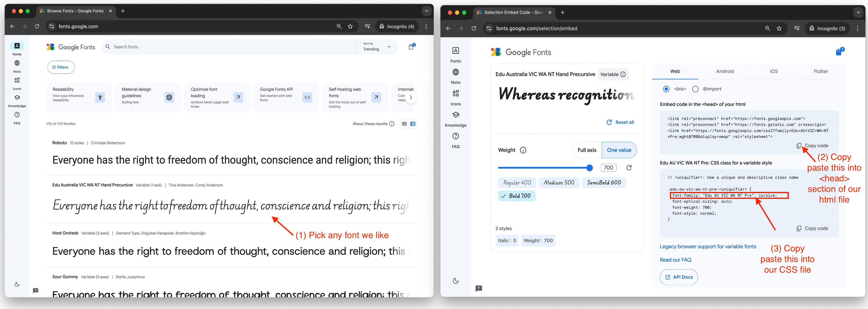The height and width of the screenshot is (309, 868).
Task: Switch to iOS embed tab
Action: [774, 71]
